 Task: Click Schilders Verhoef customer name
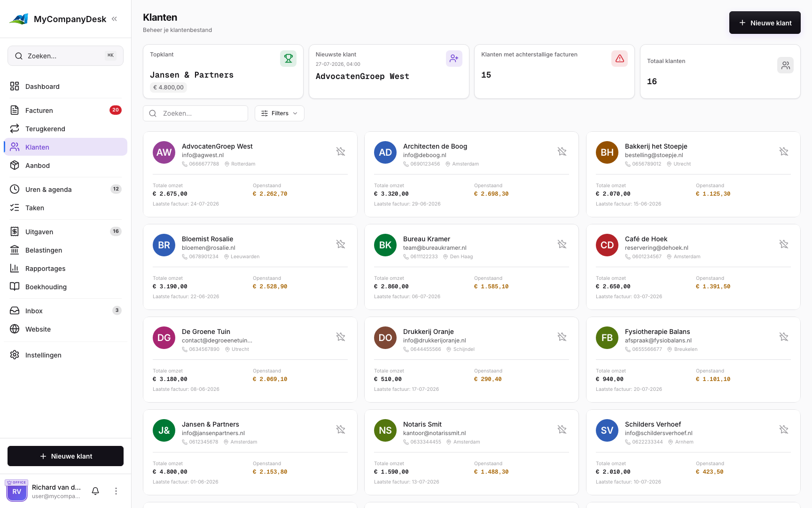click(x=653, y=424)
